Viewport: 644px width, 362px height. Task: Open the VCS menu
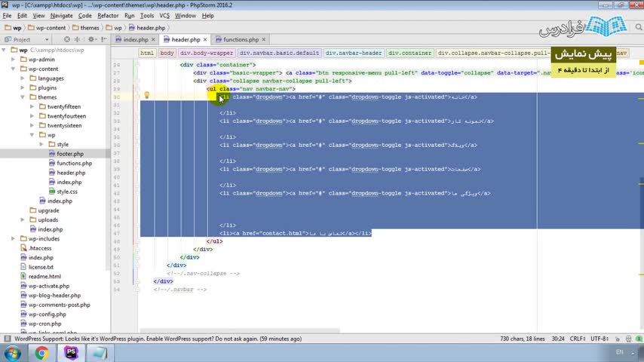coord(164,16)
